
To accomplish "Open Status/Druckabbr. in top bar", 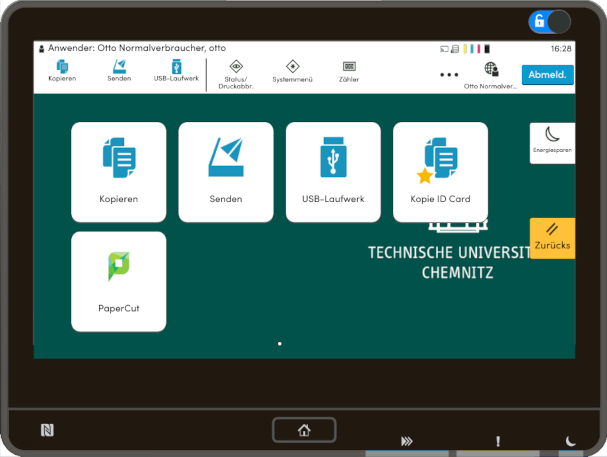I will point(237,71).
